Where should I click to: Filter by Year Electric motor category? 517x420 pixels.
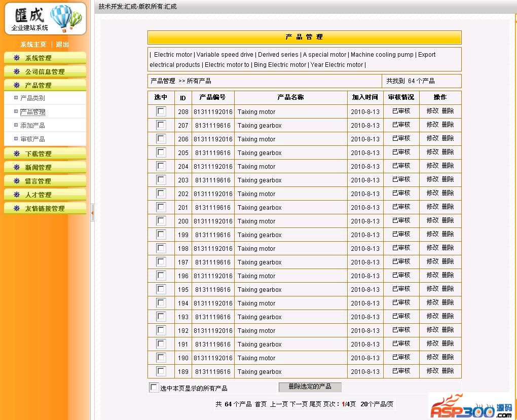337,65
